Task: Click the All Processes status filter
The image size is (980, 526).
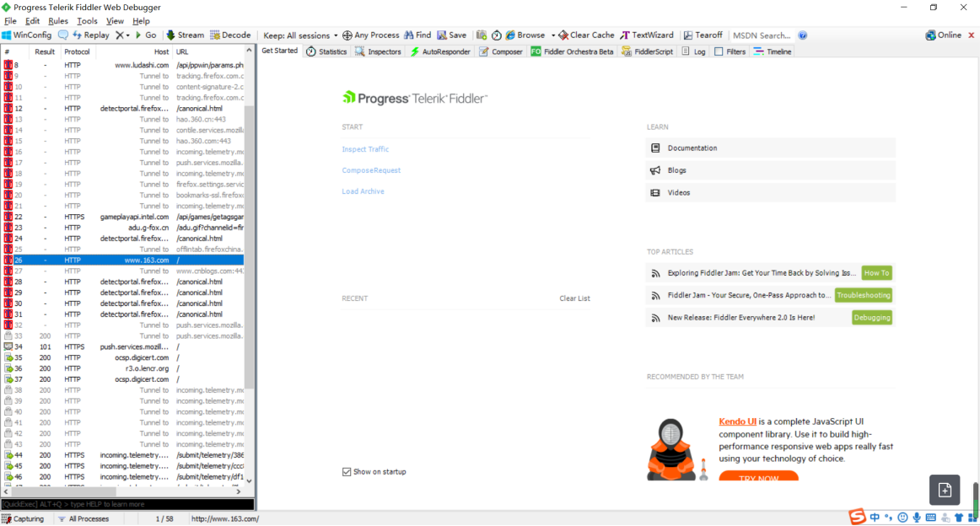Action: (x=83, y=519)
